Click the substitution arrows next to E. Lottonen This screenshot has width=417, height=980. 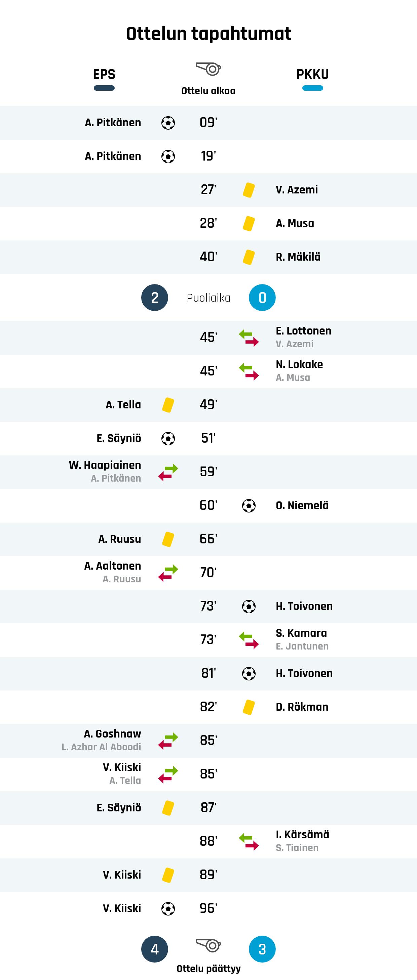tap(249, 338)
